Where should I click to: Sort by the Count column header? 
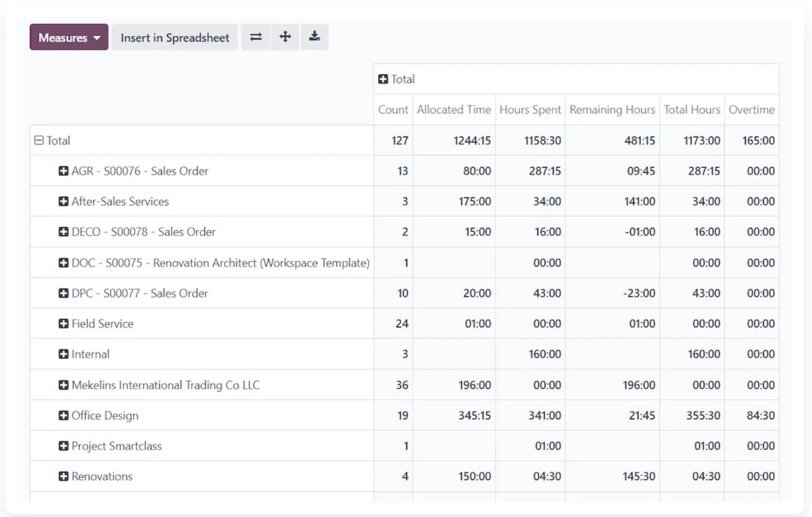coord(393,110)
